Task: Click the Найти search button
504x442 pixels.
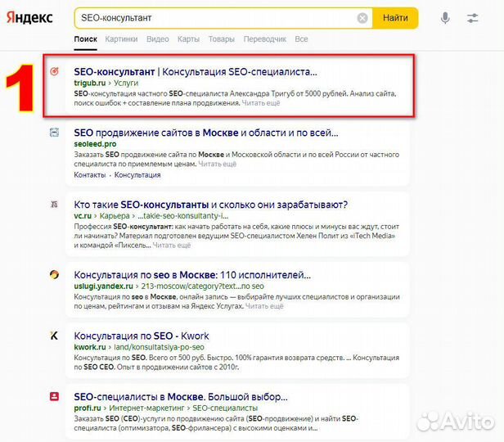Action: click(x=395, y=18)
